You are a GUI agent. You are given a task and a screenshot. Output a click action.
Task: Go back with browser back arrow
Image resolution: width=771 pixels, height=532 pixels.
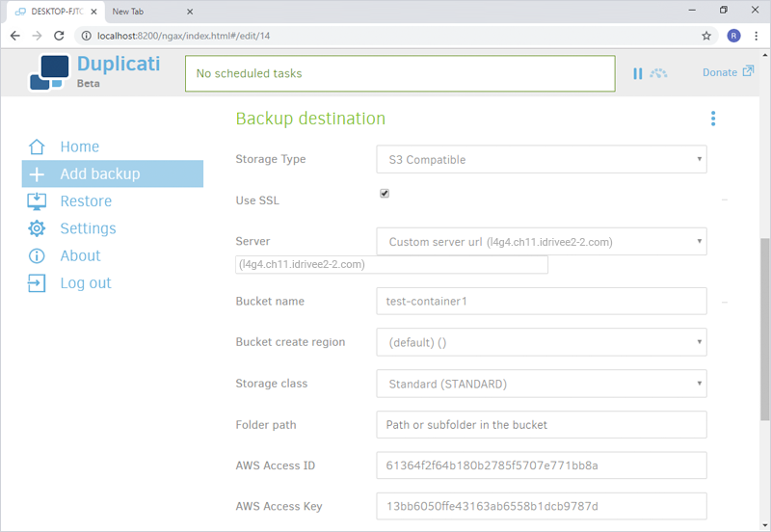pos(15,36)
